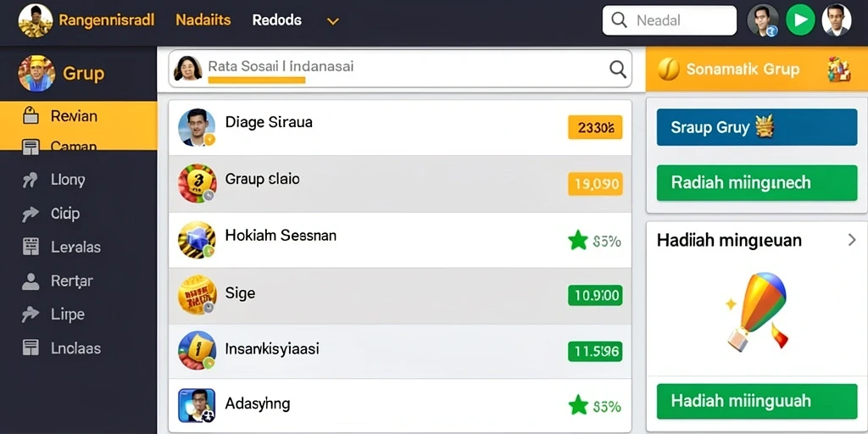Screen dimensions: 868x434
Task: Click the blue Sraup Gruy button
Action: coord(757,127)
